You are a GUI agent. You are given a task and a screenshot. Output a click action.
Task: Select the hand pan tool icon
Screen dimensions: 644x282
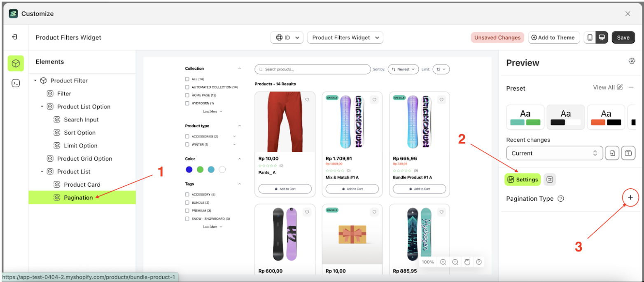pos(467,262)
